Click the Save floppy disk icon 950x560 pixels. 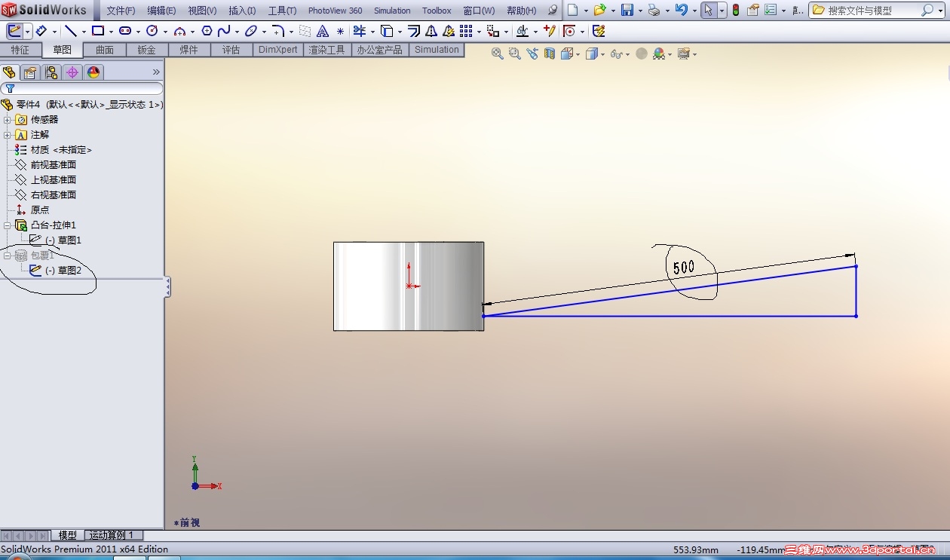pos(627,10)
